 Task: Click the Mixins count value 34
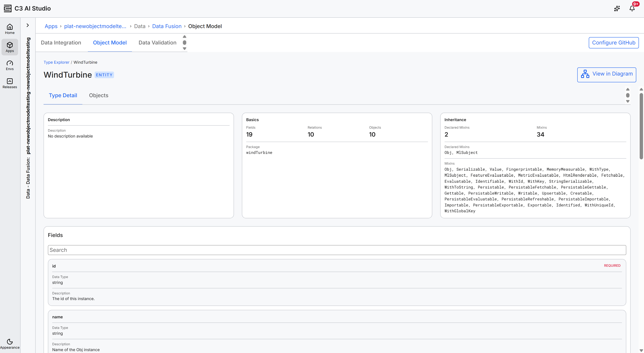point(540,134)
